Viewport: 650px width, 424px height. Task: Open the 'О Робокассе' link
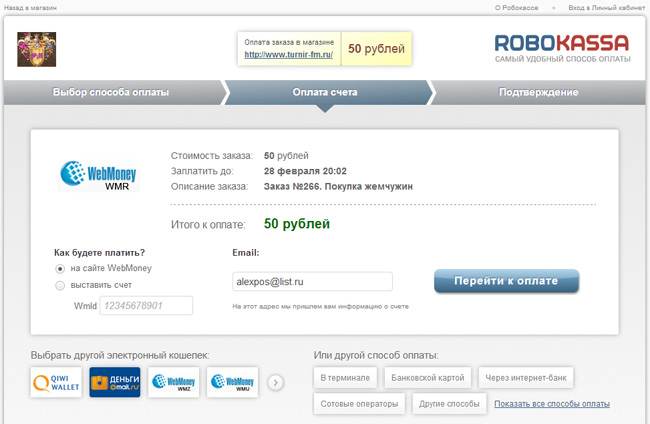click(517, 7)
